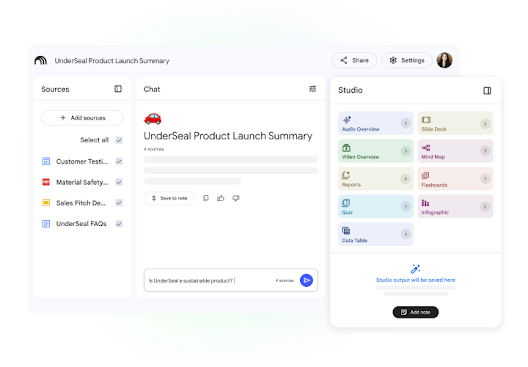Click the NotebookLM logo

coord(41,61)
